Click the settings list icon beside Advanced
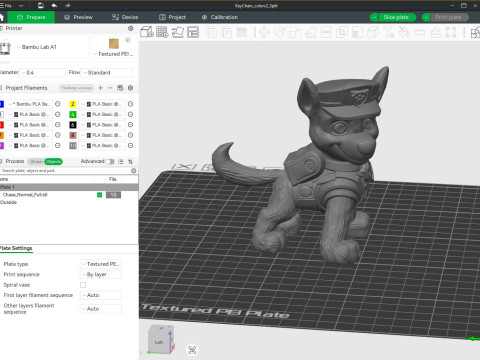 (x=121, y=162)
